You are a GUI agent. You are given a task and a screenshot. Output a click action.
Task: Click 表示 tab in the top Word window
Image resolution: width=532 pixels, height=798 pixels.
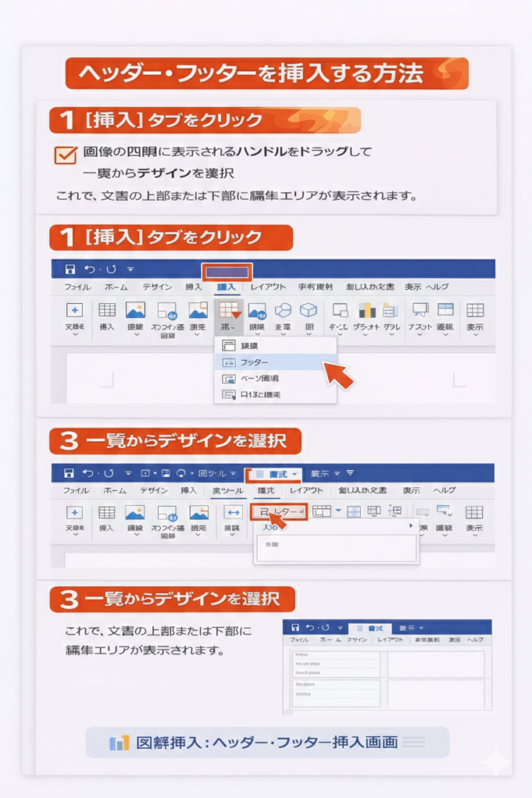click(413, 287)
